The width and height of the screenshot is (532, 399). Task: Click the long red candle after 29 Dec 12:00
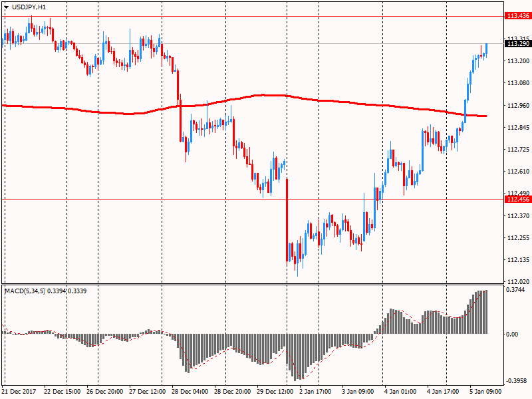click(x=287, y=219)
